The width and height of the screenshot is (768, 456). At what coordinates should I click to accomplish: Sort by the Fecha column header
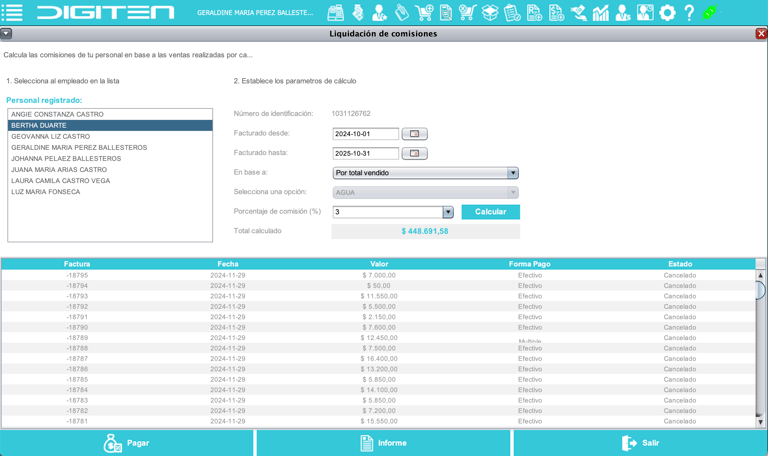[x=228, y=264]
